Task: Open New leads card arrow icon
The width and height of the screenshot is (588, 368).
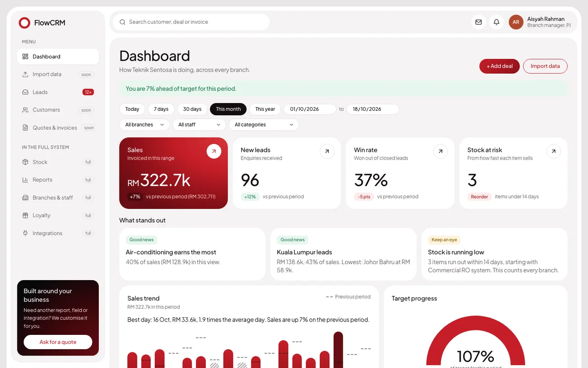Action: click(327, 151)
